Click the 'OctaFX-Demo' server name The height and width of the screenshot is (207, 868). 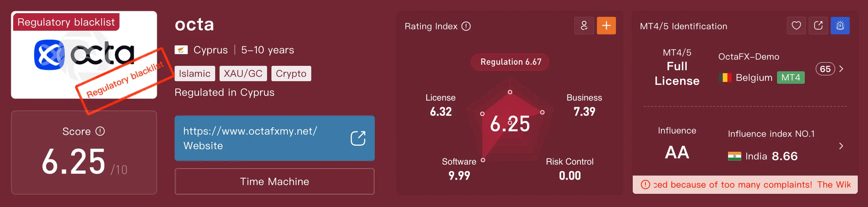click(749, 57)
